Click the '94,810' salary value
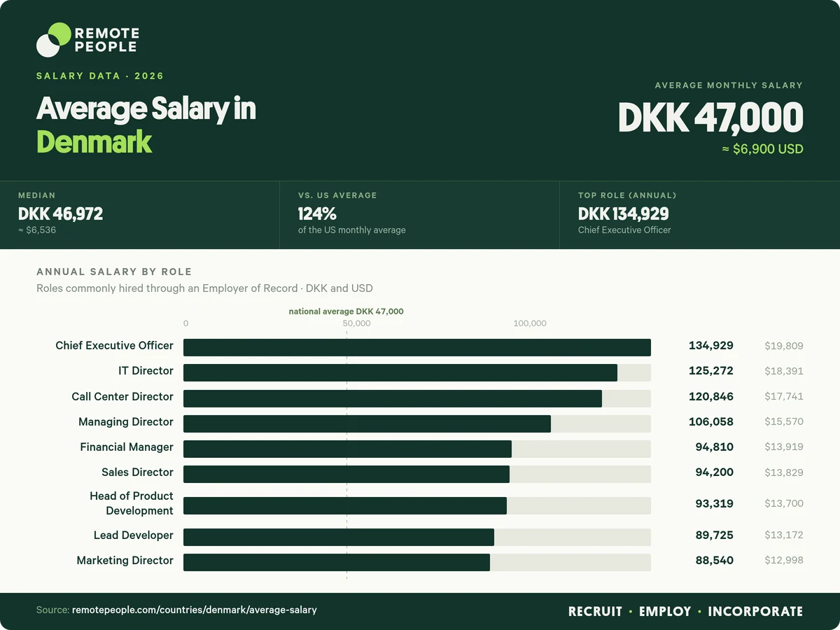Image resolution: width=840 pixels, height=630 pixels. [714, 447]
